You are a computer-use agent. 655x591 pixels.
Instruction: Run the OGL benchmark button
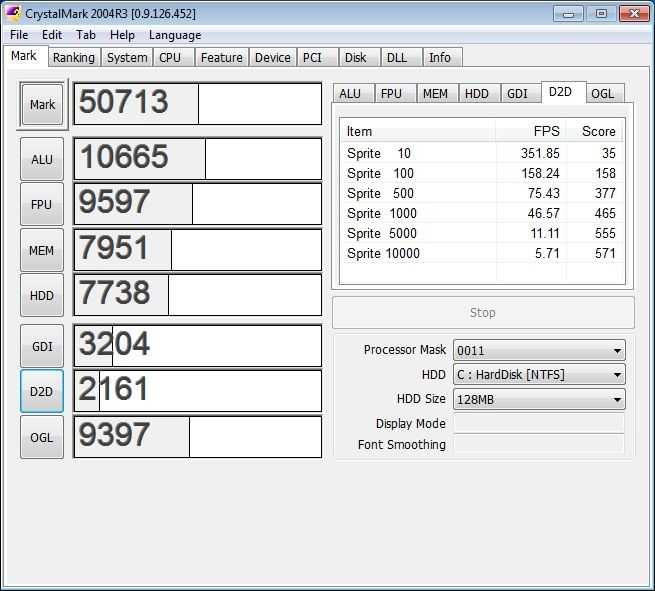pyautogui.click(x=42, y=437)
